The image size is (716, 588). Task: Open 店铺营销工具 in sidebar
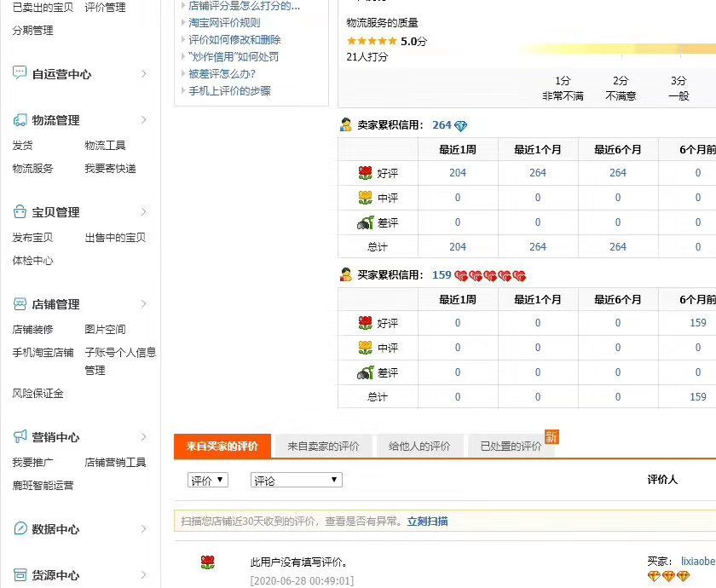116,463
